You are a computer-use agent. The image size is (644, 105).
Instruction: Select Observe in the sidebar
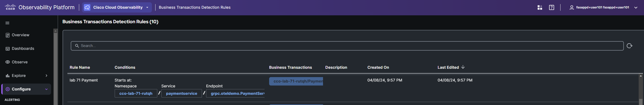tap(19, 62)
